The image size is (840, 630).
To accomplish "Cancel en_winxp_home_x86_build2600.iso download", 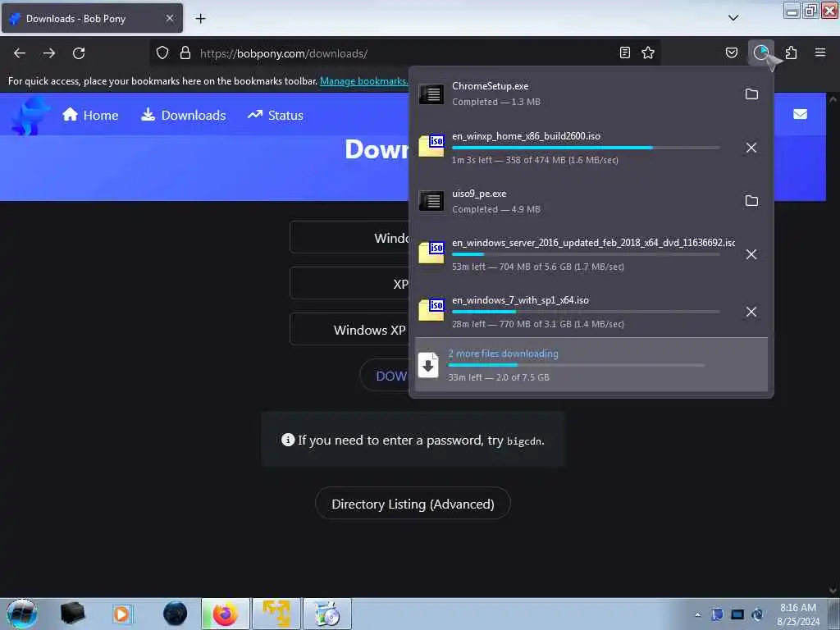I will [751, 148].
